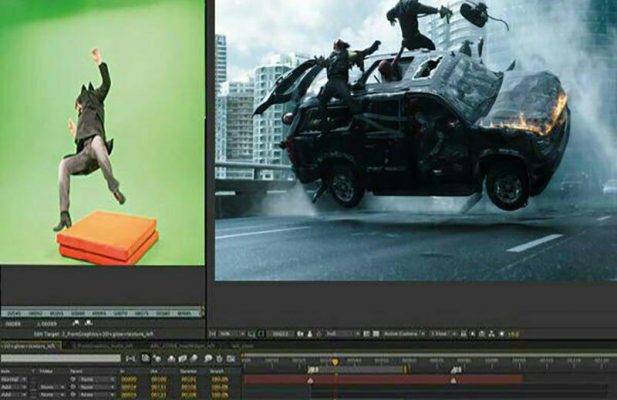Click the shy layers switch icon in timeline
The width and height of the screenshot is (617, 400).
(171, 359)
